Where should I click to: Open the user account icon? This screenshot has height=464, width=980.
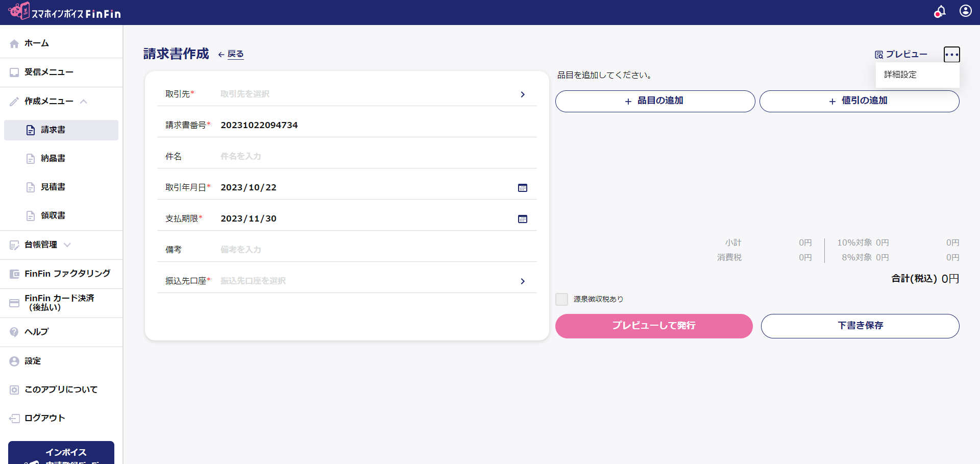coord(965,11)
